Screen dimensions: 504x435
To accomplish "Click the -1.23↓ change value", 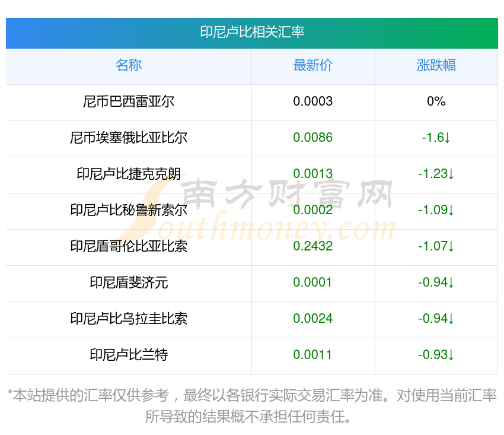I will pyautogui.click(x=436, y=174).
